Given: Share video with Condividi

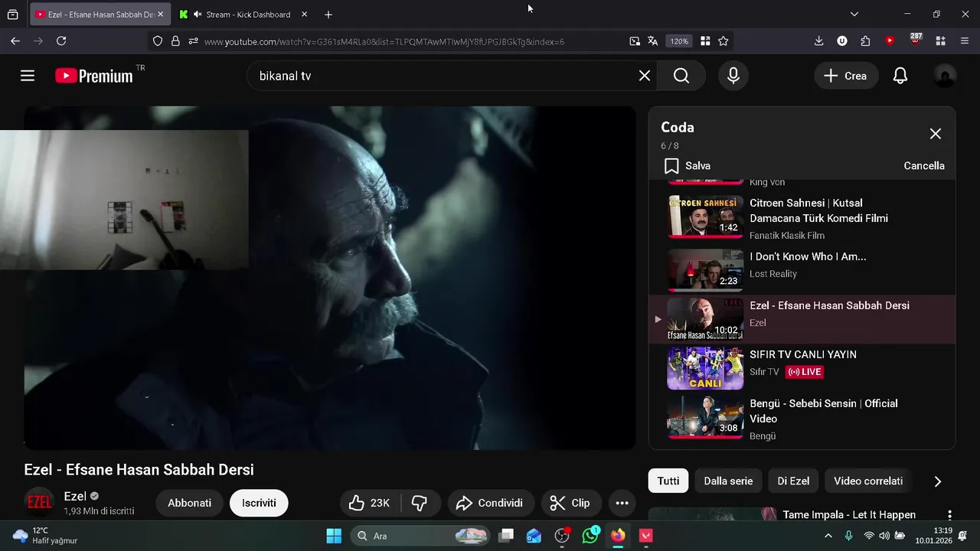Looking at the screenshot, I should pyautogui.click(x=490, y=503).
